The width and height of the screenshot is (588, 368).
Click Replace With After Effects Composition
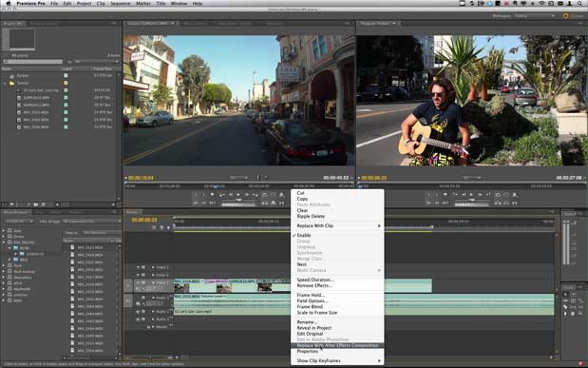point(337,345)
